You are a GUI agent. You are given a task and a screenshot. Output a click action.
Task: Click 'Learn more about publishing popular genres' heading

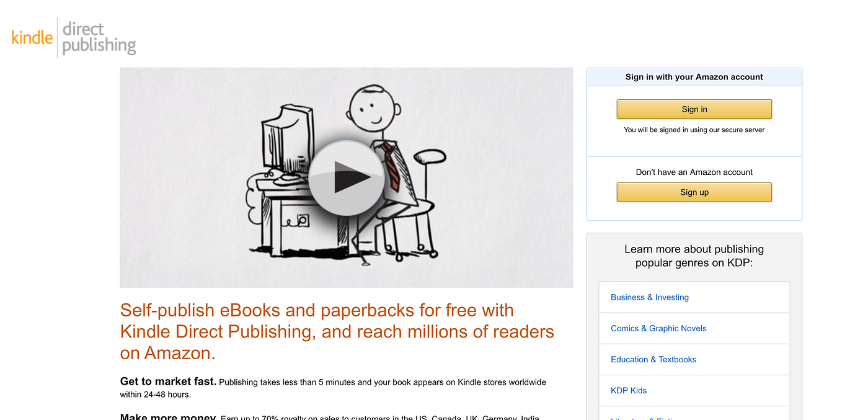tap(694, 256)
